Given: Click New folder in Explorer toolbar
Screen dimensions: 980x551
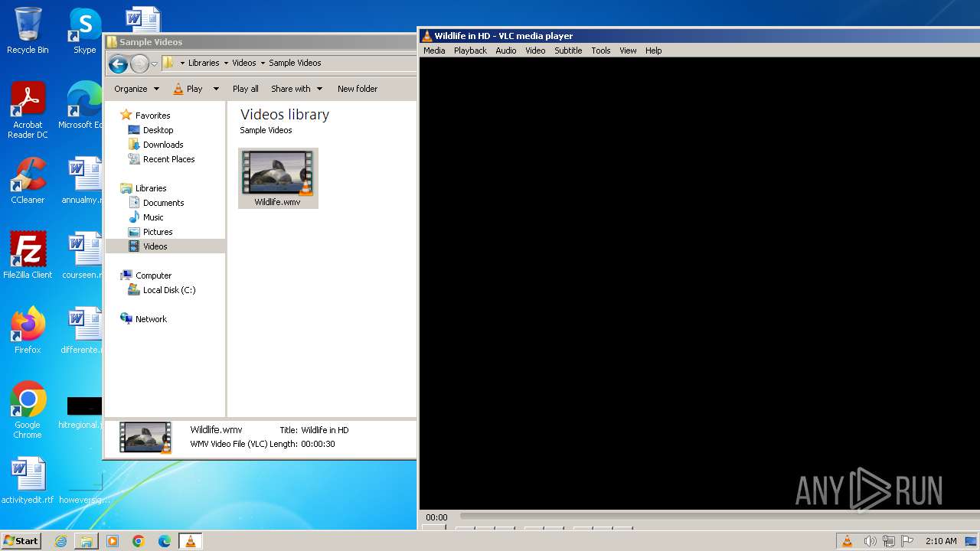Looking at the screenshot, I should [358, 89].
